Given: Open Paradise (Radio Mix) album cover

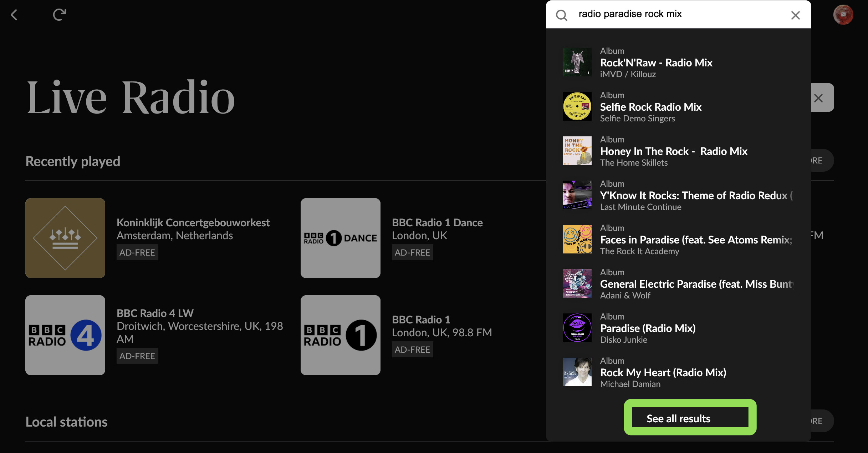Looking at the screenshot, I should pyautogui.click(x=577, y=328).
